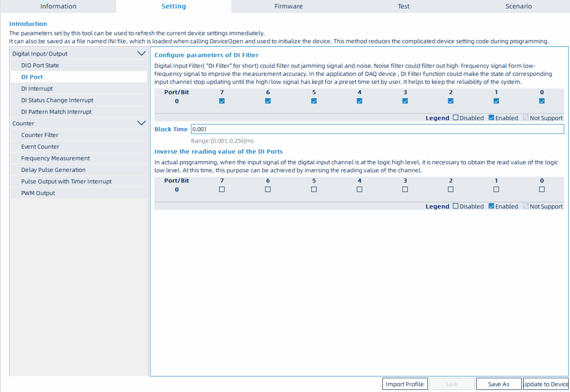Check the inverse reading bit 0 box

tap(541, 189)
